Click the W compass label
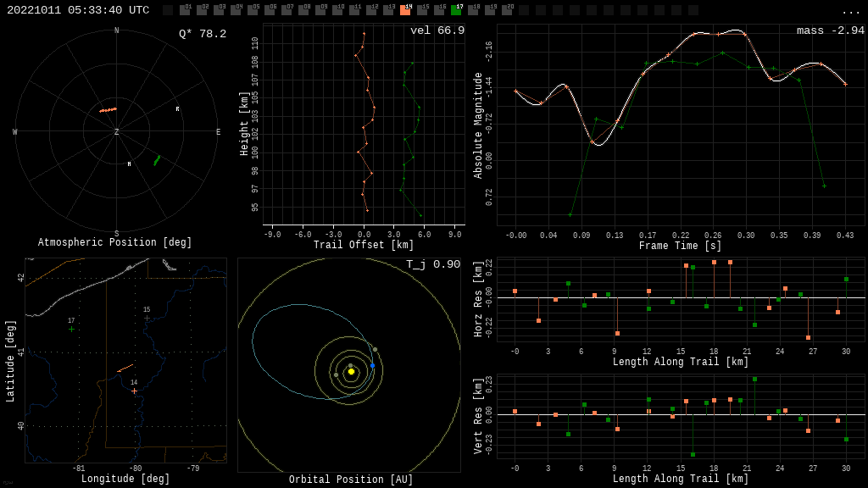Image resolution: width=868 pixels, height=488 pixels. (15, 131)
